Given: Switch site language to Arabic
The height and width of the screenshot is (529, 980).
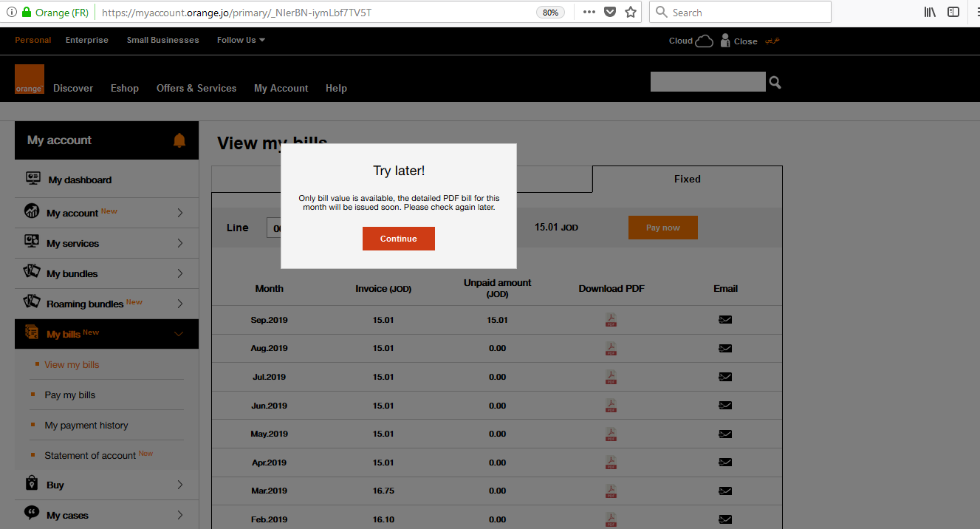Looking at the screenshot, I should click(772, 41).
